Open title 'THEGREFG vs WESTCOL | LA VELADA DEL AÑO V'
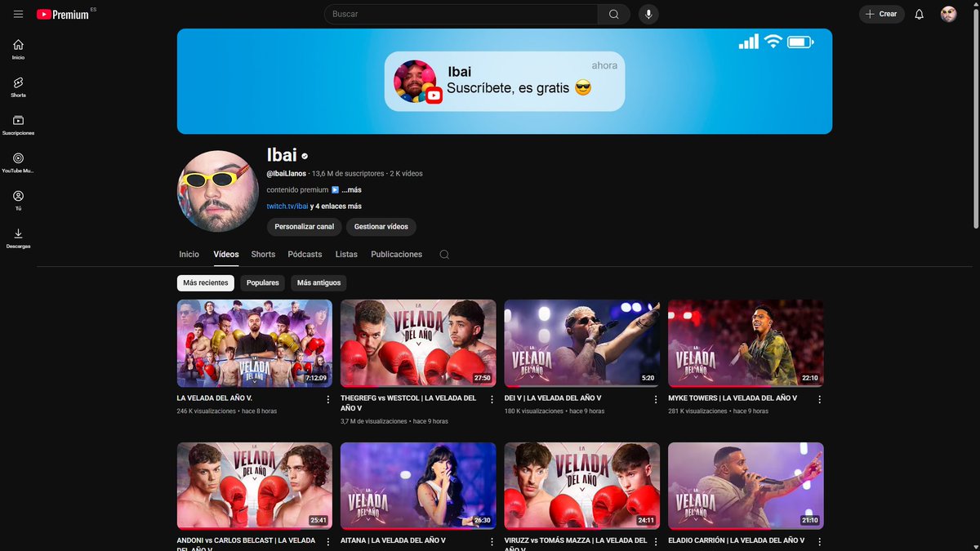980x551 pixels. (408, 403)
